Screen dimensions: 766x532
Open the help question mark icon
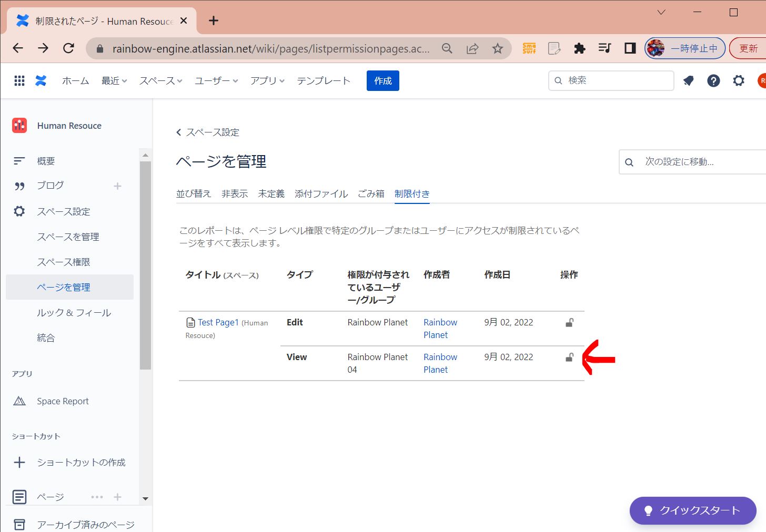tap(713, 80)
